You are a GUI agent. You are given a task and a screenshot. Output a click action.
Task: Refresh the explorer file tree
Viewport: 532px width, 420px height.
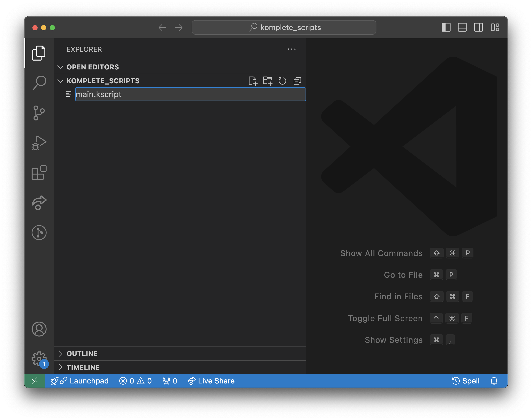point(282,81)
